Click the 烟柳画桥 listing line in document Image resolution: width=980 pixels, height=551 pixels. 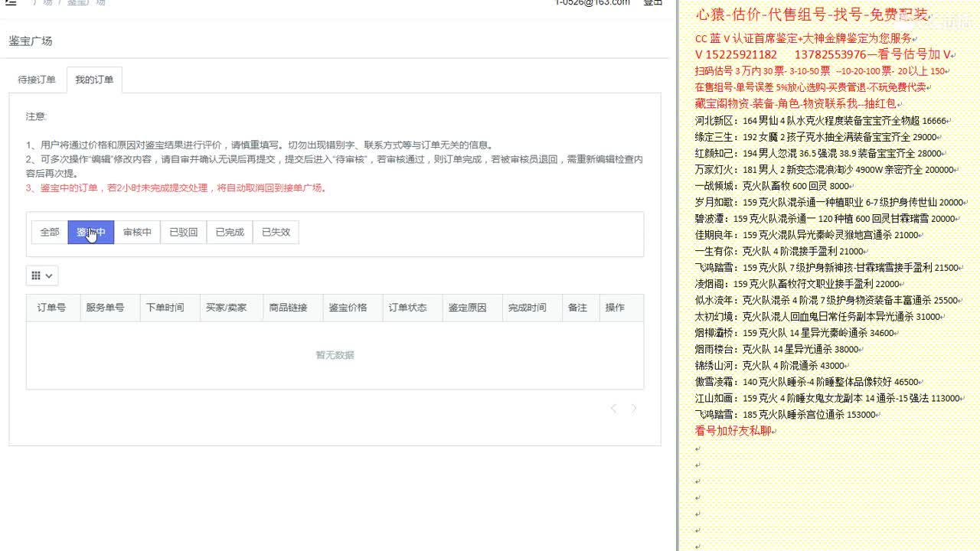click(797, 333)
